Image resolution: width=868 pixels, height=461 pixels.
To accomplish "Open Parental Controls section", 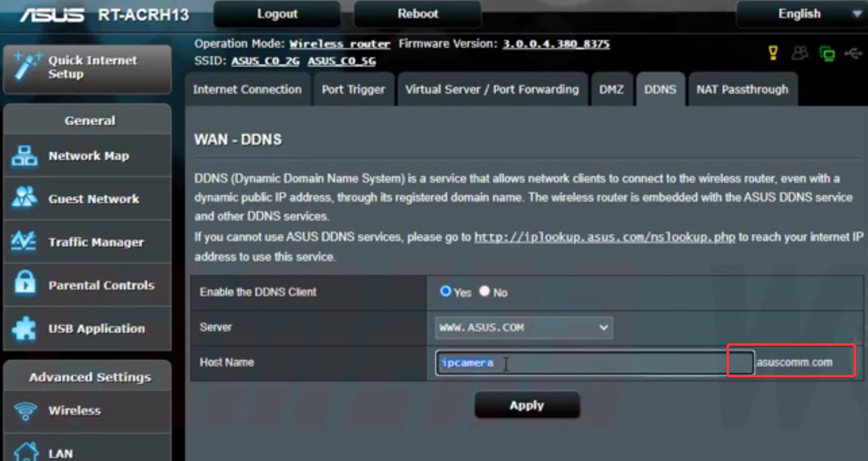I will [87, 286].
